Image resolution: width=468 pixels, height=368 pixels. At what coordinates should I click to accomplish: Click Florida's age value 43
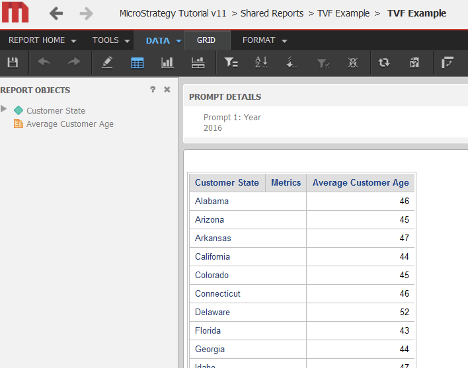tap(404, 331)
